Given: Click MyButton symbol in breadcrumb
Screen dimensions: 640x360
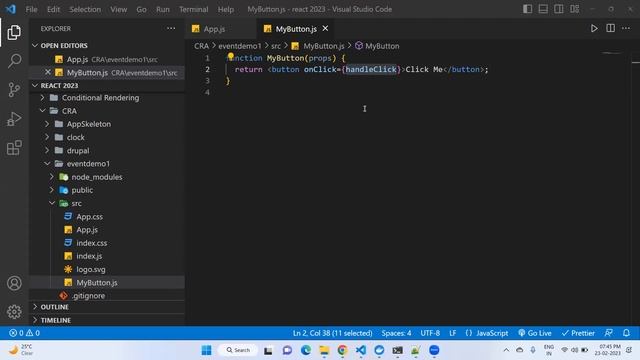Looking at the screenshot, I should [377, 46].
